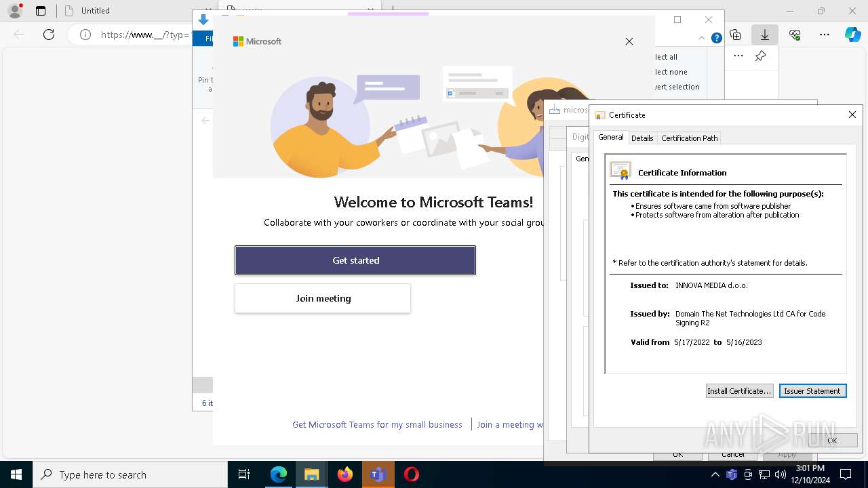This screenshot has width=868, height=488.
Task: Launch Firefox from the taskbar
Action: pyautogui.click(x=345, y=474)
